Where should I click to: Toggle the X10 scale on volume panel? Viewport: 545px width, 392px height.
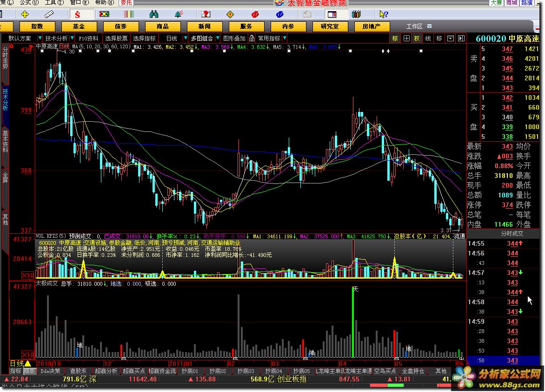pyautogui.click(x=28, y=276)
